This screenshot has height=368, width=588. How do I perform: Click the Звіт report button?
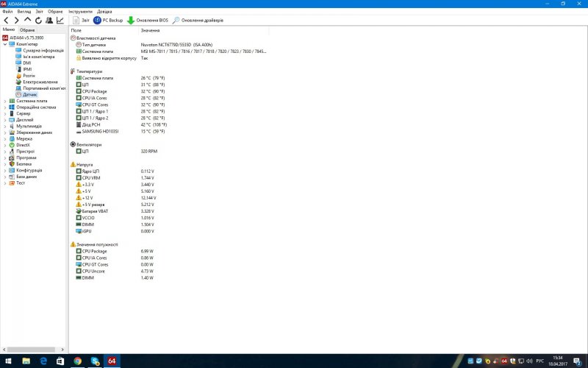(x=80, y=20)
